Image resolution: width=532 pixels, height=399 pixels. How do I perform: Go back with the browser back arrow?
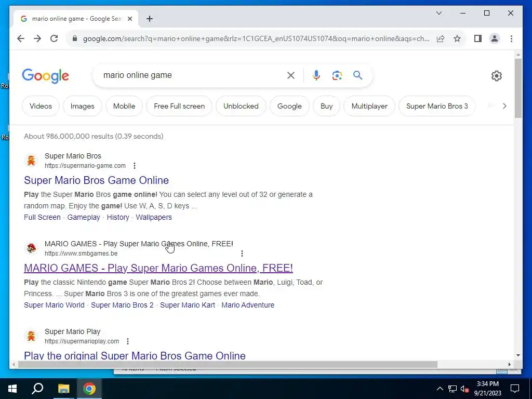pos(21,38)
